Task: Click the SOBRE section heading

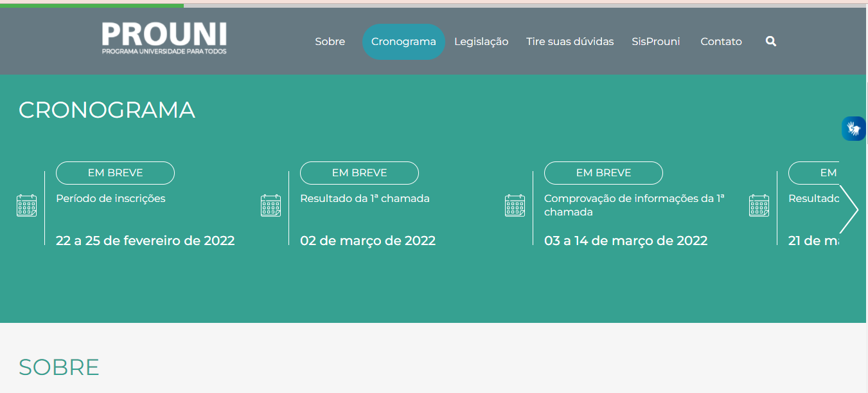Action: click(59, 367)
